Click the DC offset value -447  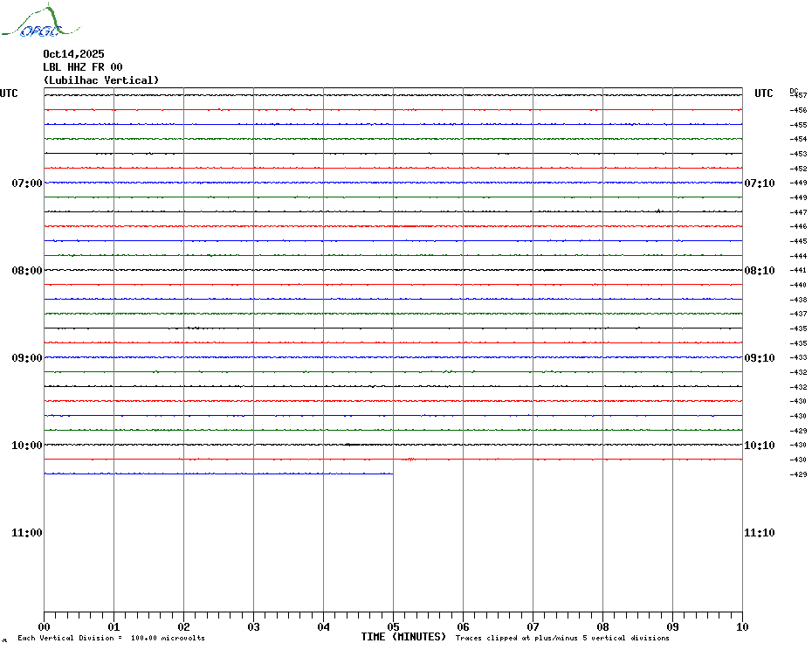tap(799, 212)
